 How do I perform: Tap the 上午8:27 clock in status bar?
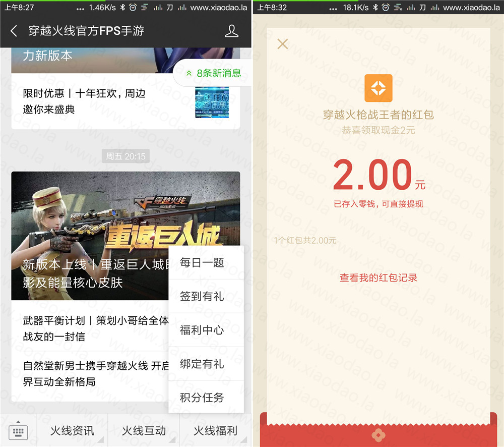point(19,7)
